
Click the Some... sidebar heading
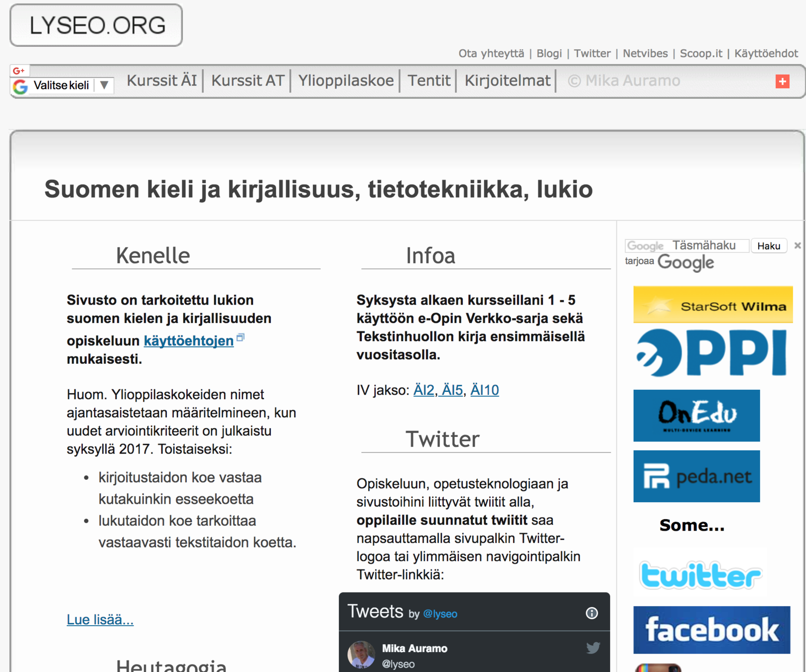coord(692,525)
